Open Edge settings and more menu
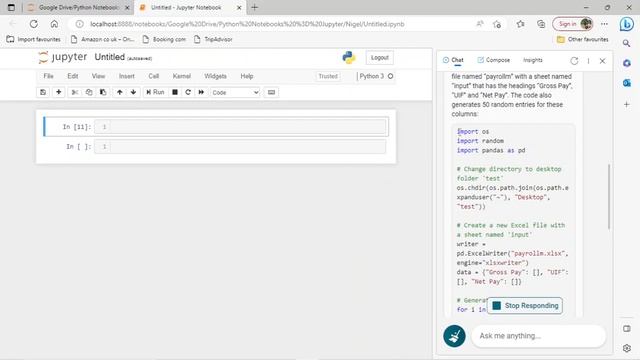640x360 pixels. click(604, 24)
